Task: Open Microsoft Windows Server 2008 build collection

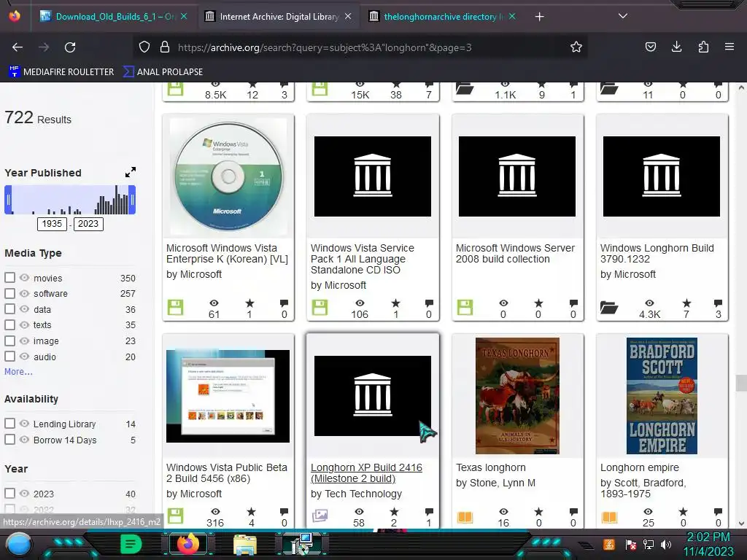Action: pyautogui.click(x=515, y=253)
